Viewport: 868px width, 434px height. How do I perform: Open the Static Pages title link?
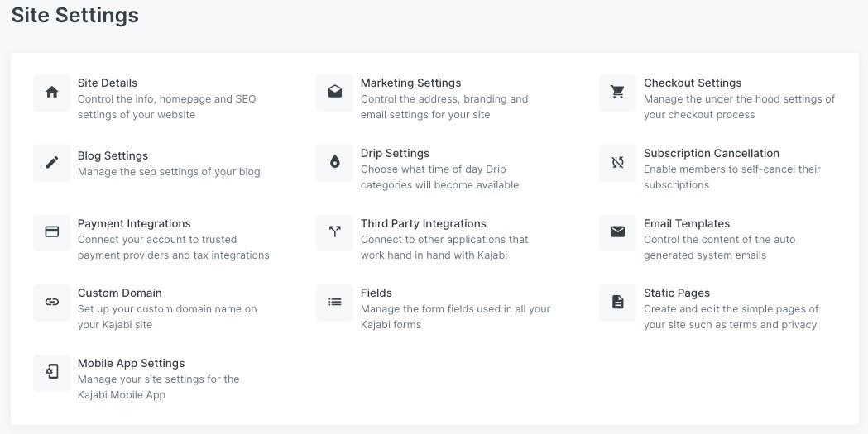point(677,293)
